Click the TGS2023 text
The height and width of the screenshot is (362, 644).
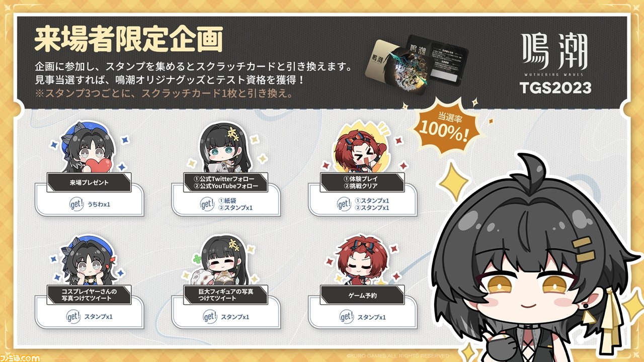pos(555,88)
